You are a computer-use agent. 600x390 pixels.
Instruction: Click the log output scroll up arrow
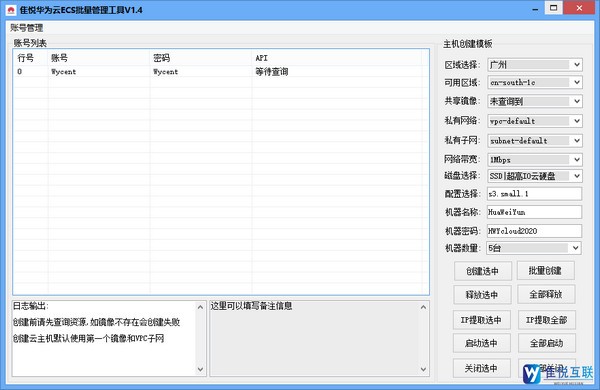point(200,307)
